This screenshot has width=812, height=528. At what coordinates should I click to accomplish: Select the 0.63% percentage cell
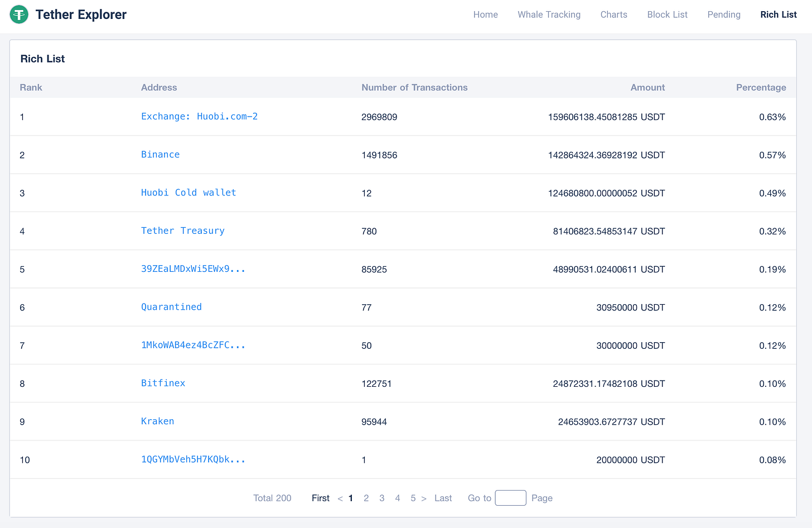tap(772, 117)
